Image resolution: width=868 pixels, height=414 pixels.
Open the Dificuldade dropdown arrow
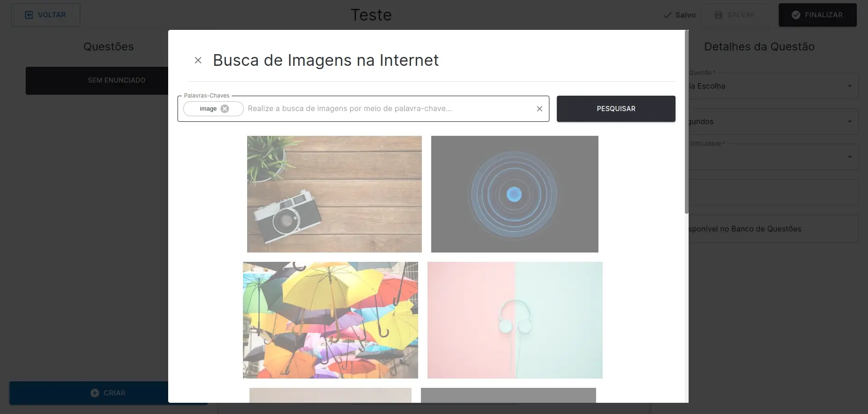(850, 157)
